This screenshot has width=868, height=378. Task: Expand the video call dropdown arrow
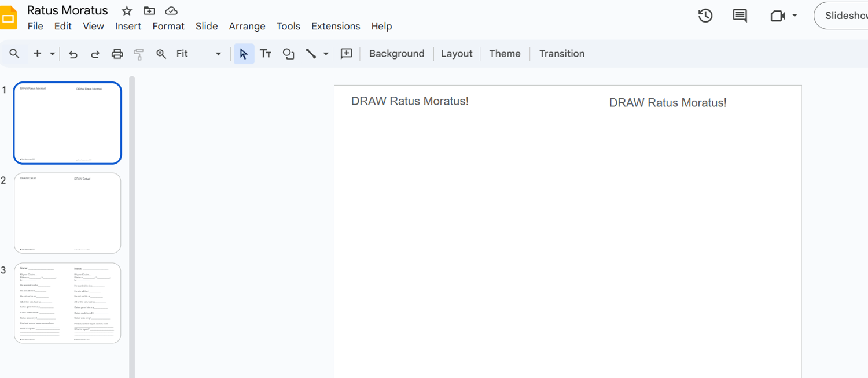pos(795,16)
